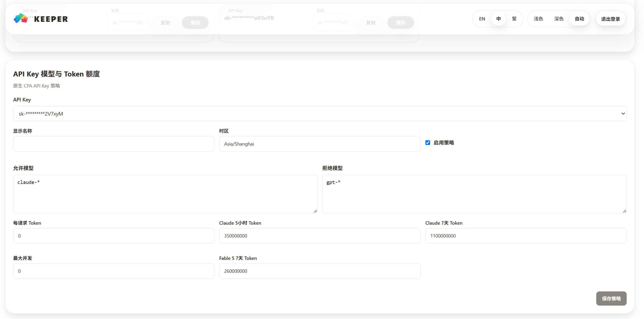Focus the 显示名称 display name field
The width and height of the screenshot is (644, 319).
pos(114,144)
